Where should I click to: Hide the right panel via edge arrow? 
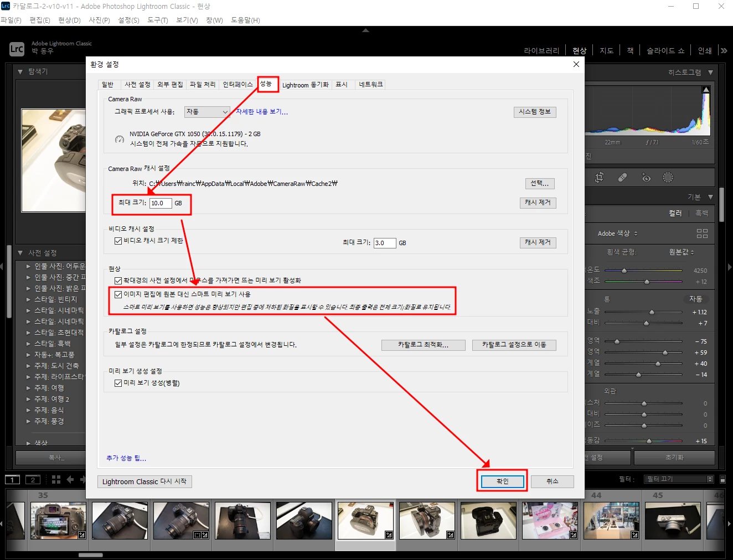(x=730, y=267)
